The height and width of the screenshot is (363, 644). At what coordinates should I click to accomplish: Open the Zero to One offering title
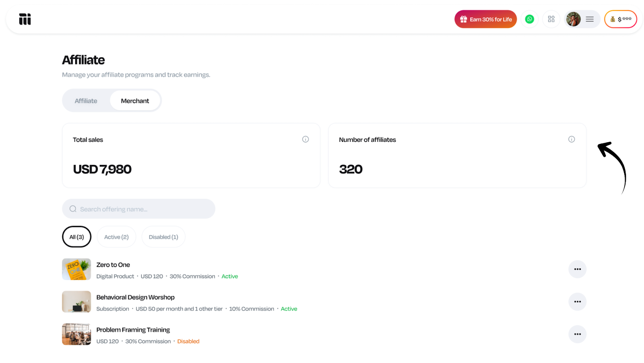(x=113, y=265)
